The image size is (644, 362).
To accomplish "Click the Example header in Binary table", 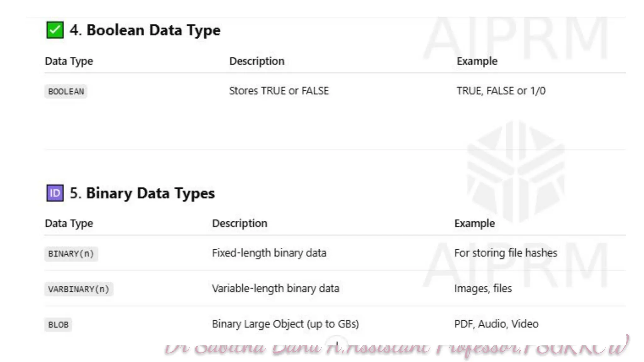I will [474, 223].
